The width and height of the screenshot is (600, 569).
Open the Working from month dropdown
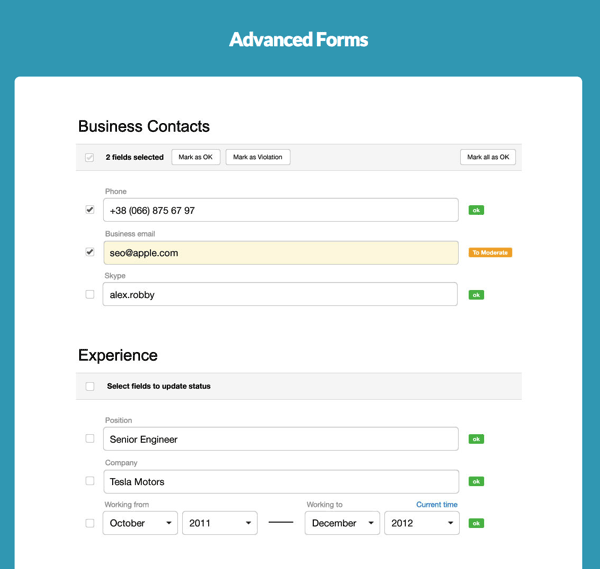pos(140,523)
